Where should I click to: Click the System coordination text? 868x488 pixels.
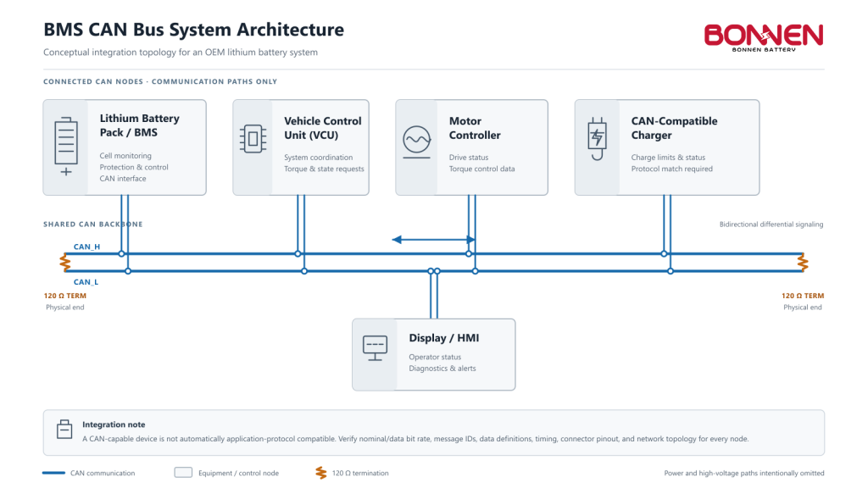point(319,158)
